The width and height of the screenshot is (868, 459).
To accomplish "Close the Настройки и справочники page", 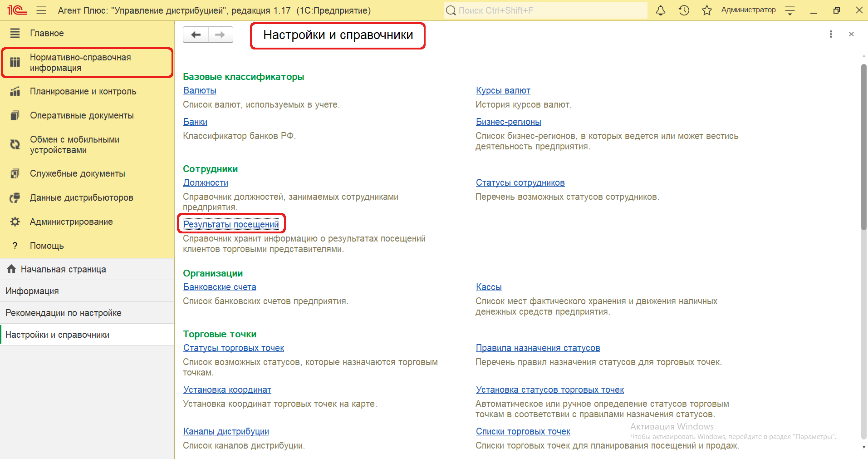I will pos(851,34).
